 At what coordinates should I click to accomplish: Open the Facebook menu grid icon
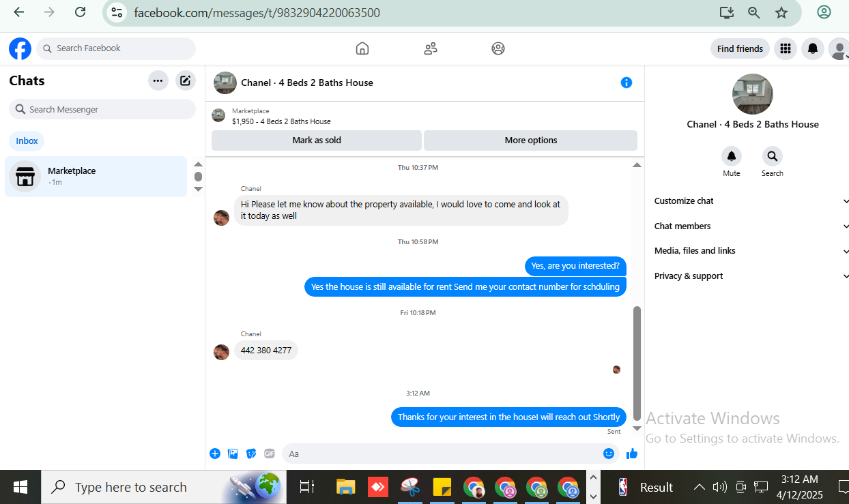786,48
